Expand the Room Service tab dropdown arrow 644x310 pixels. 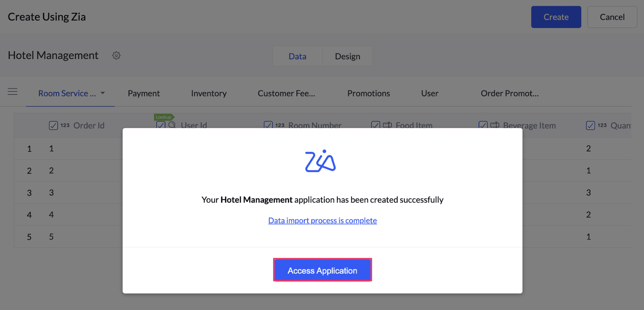[103, 93]
